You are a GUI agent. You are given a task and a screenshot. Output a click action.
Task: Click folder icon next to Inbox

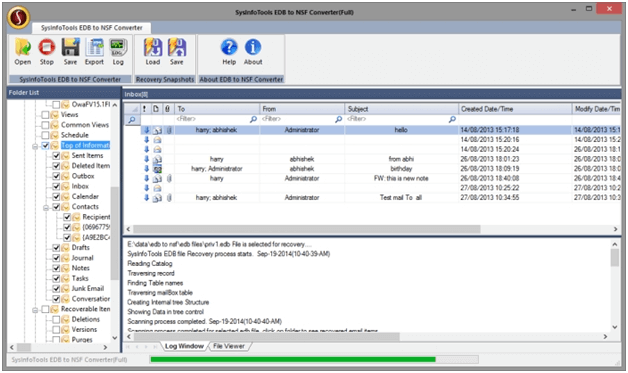pos(66,186)
